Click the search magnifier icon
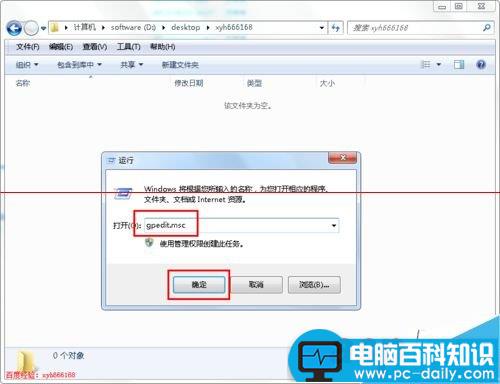 487,28
